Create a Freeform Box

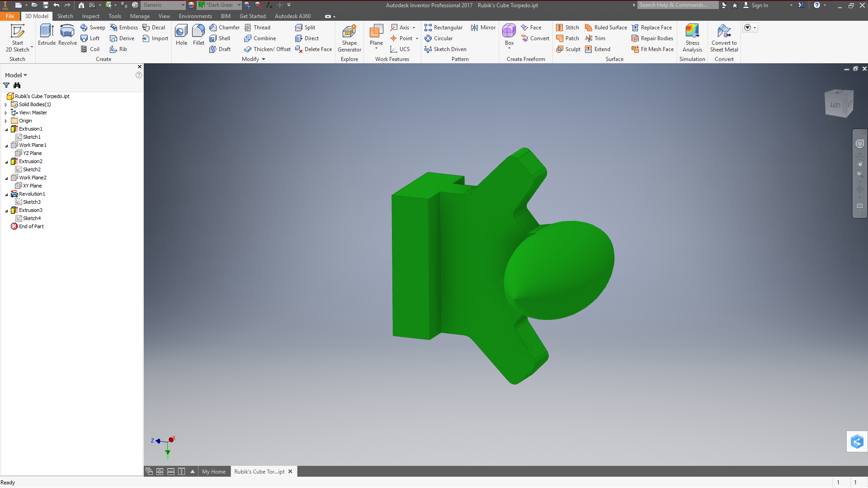(509, 35)
